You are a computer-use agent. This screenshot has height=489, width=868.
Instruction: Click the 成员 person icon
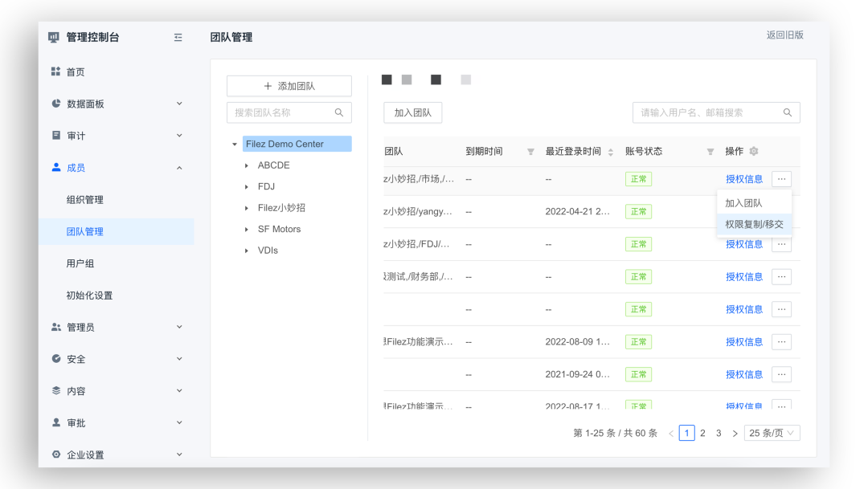point(56,167)
